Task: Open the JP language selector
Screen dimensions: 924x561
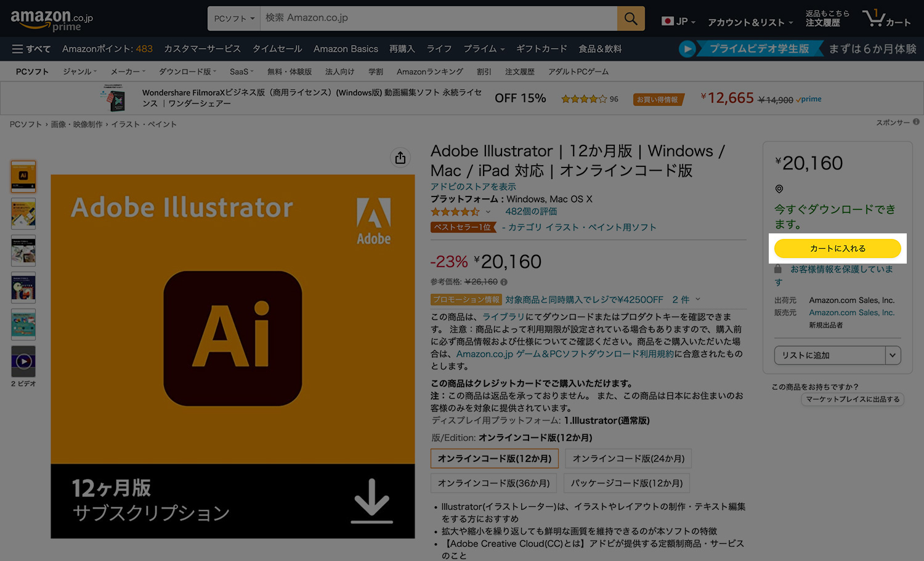Action: (x=678, y=21)
